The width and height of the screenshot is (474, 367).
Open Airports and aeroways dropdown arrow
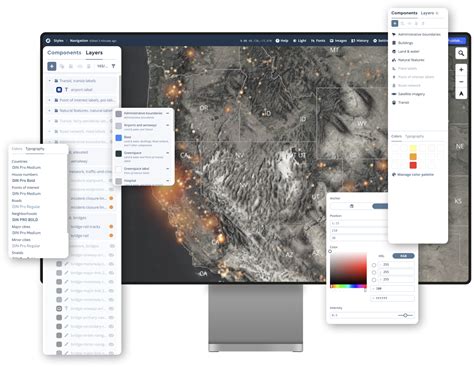coord(167,125)
